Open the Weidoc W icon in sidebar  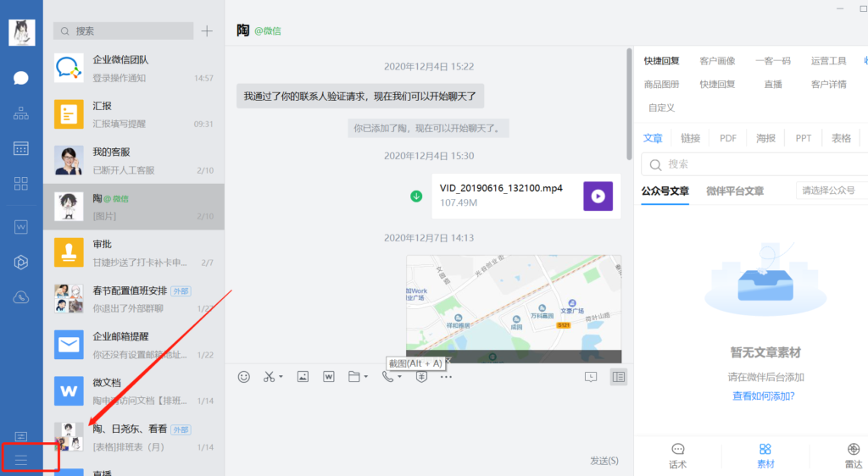point(21,227)
